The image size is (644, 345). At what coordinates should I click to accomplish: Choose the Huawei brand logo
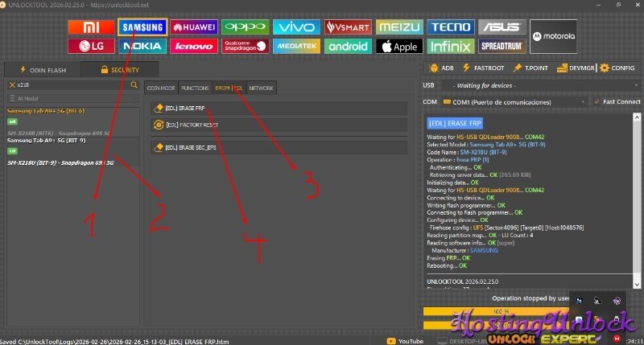[194, 27]
